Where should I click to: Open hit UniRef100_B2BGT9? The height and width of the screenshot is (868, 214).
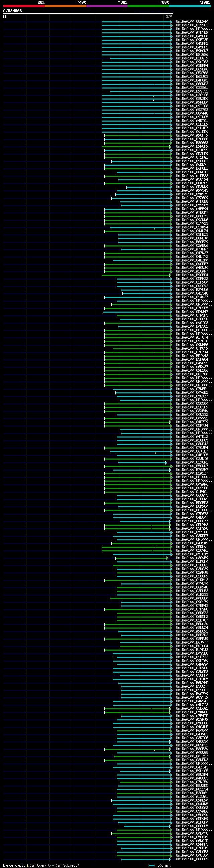point(192,58)
